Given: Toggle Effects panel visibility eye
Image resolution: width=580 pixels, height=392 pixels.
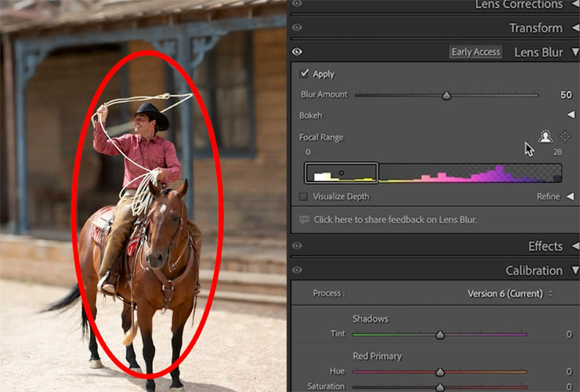Looking at the screenshot, I should [296, 246].
